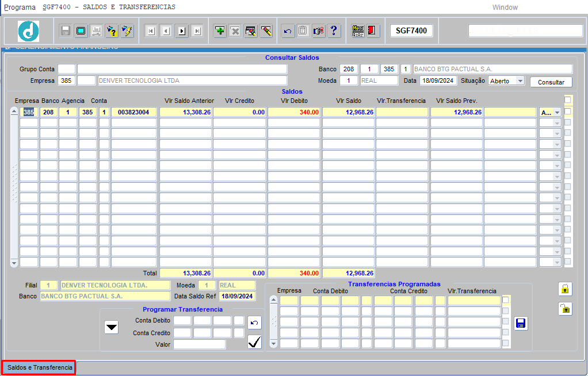Image resolution: width=588 pixels, height=376 pixels.
Task: Click the closed padlock icon
Action: 565,289
